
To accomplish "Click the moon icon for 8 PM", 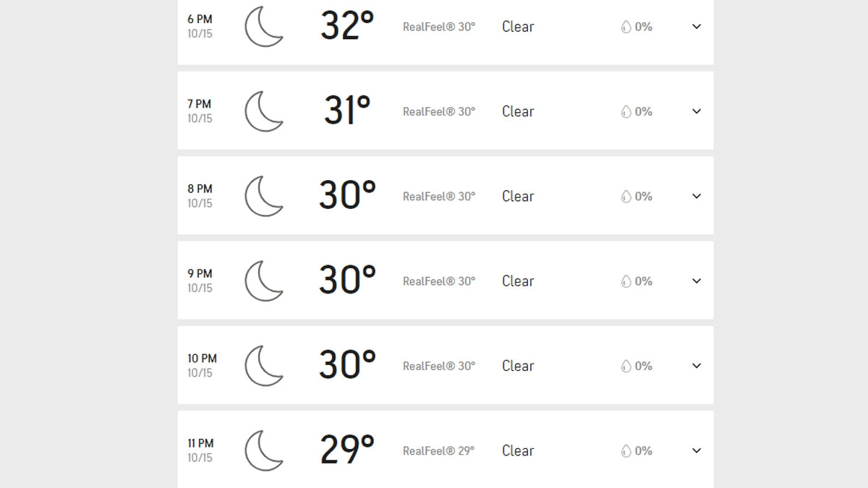I will 263,196.
